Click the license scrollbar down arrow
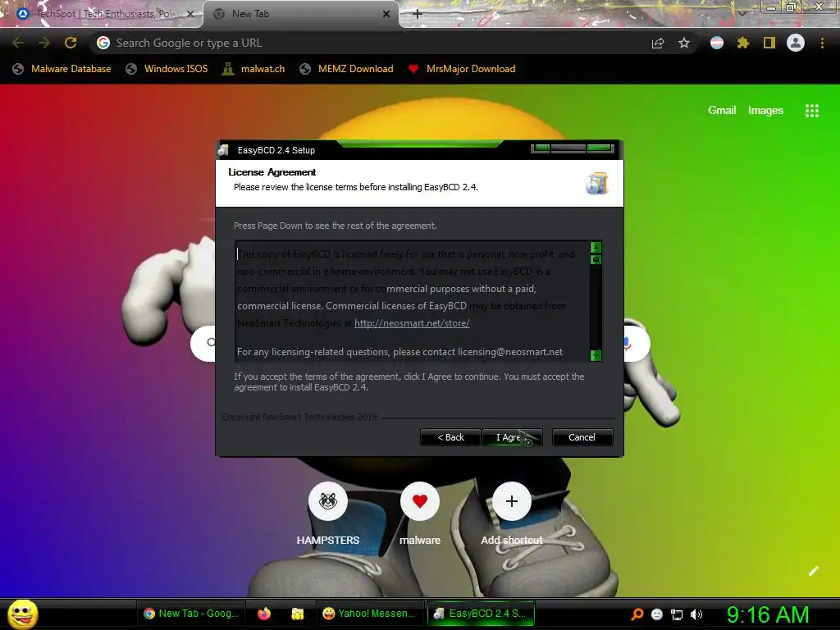 pyautogui.click(x=596, y=355)
